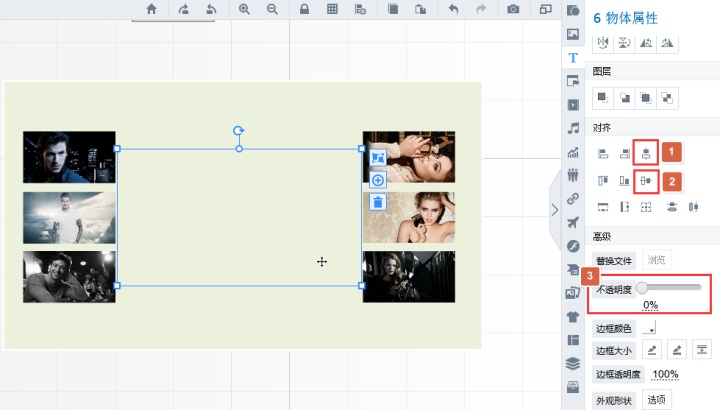Click the Undo arrow icon

(453, 9)
